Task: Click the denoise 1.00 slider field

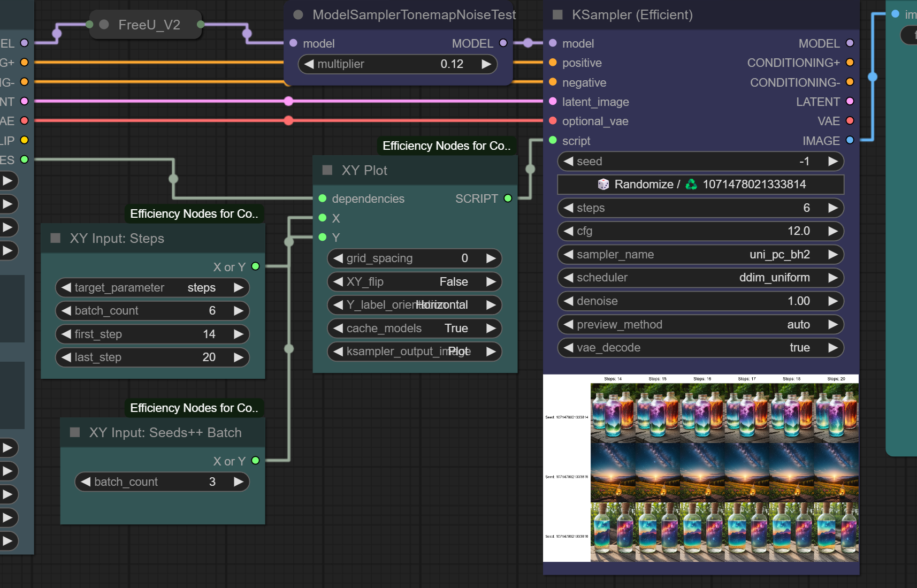Action: [x=700, y=301]
